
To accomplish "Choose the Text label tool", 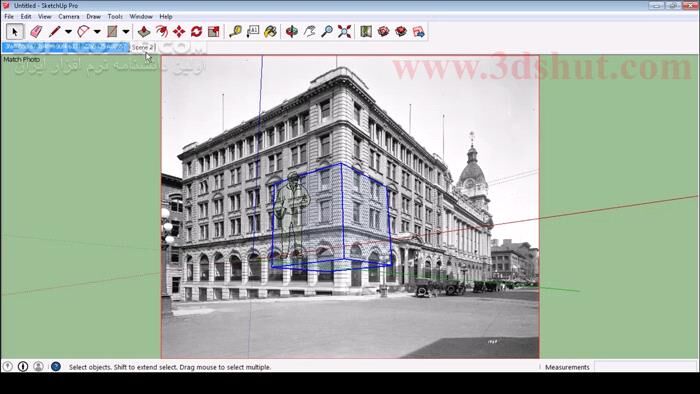I will click(x=253, y=32).
